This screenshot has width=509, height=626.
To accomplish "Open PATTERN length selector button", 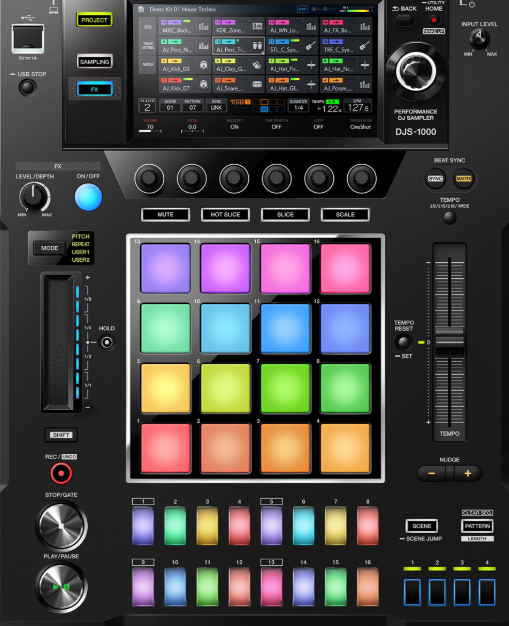I will (x=477, y=526).
